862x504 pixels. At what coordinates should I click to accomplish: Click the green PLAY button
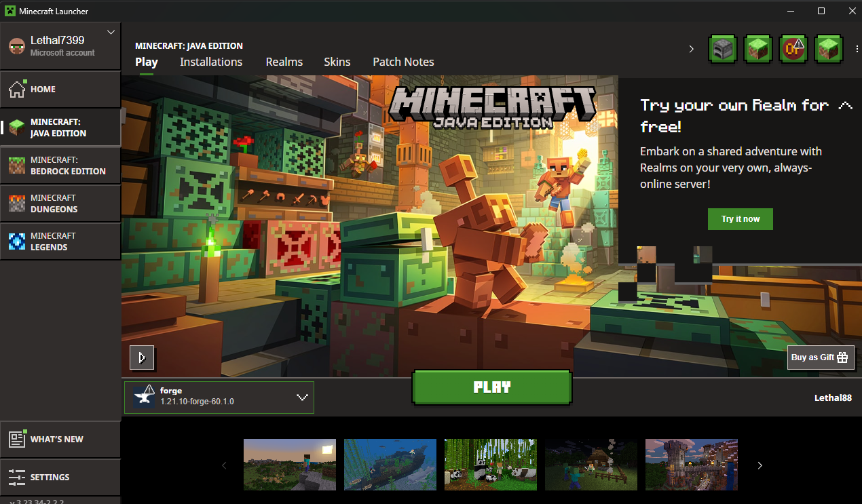(492, 387)
